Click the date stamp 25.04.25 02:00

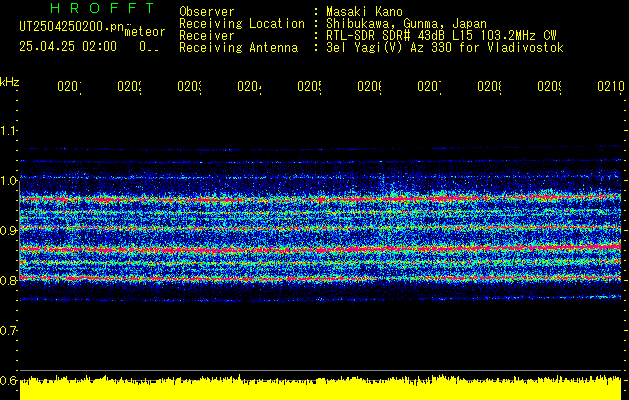(68, 47)
